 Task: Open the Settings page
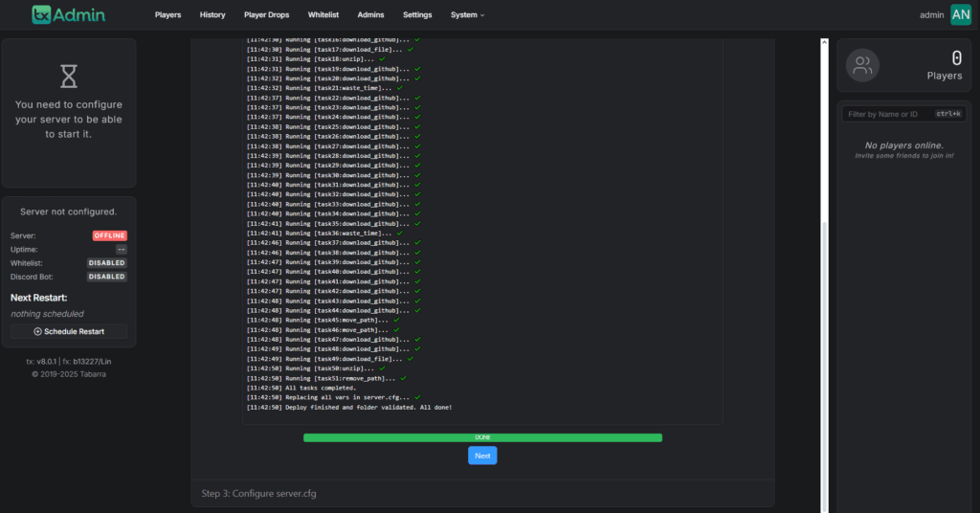pyautogui.click(x=416, y=15)
